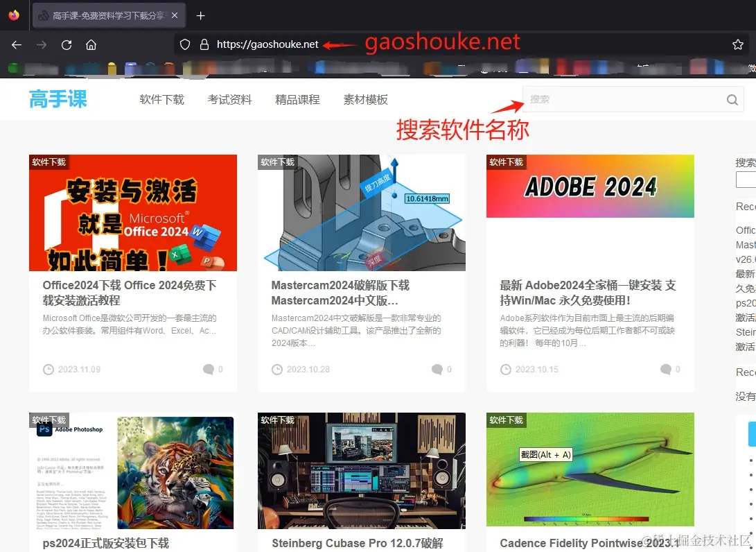Open the shield tracking protection icon
Image resolution: width=756 pixels, height=552 pixels.
184,45
